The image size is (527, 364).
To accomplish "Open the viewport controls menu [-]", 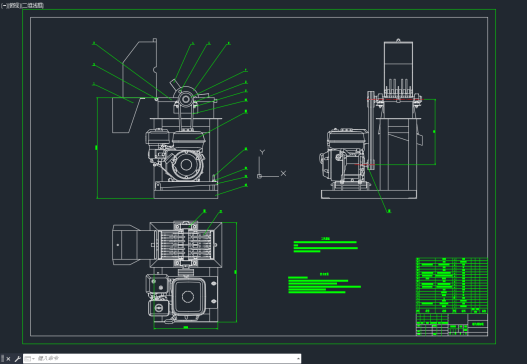I will [x=4, y=5].
